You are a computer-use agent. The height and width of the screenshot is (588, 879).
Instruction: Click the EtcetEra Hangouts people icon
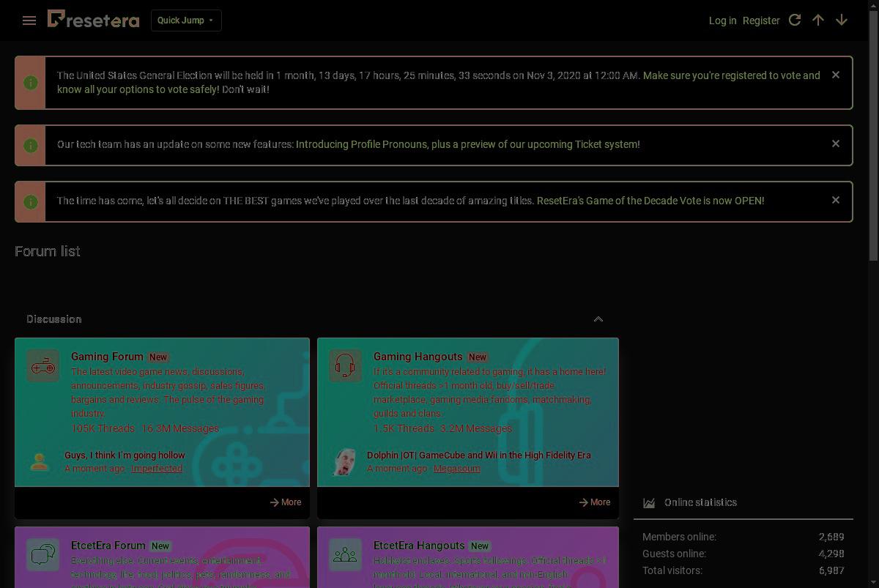coord(345,554)
